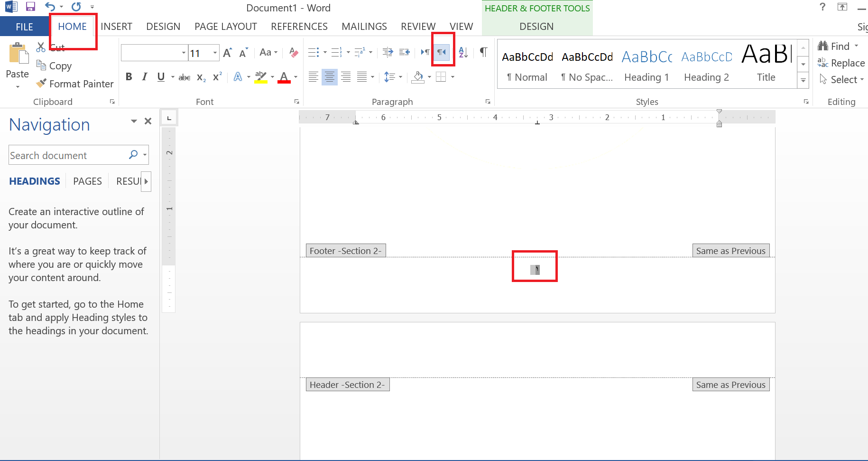Apply subscript formatting

201,77
